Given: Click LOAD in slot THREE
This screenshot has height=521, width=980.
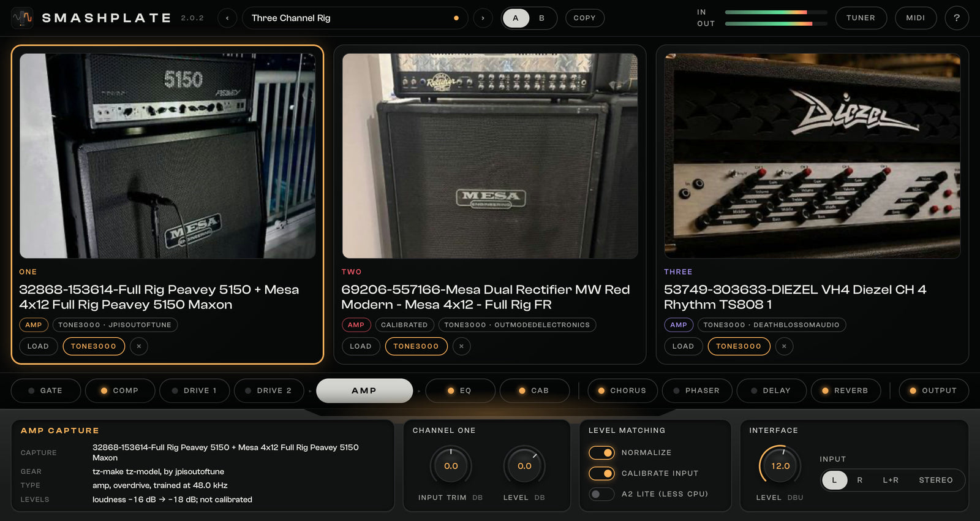Looking at the screenshot, I should pos(683,346).
